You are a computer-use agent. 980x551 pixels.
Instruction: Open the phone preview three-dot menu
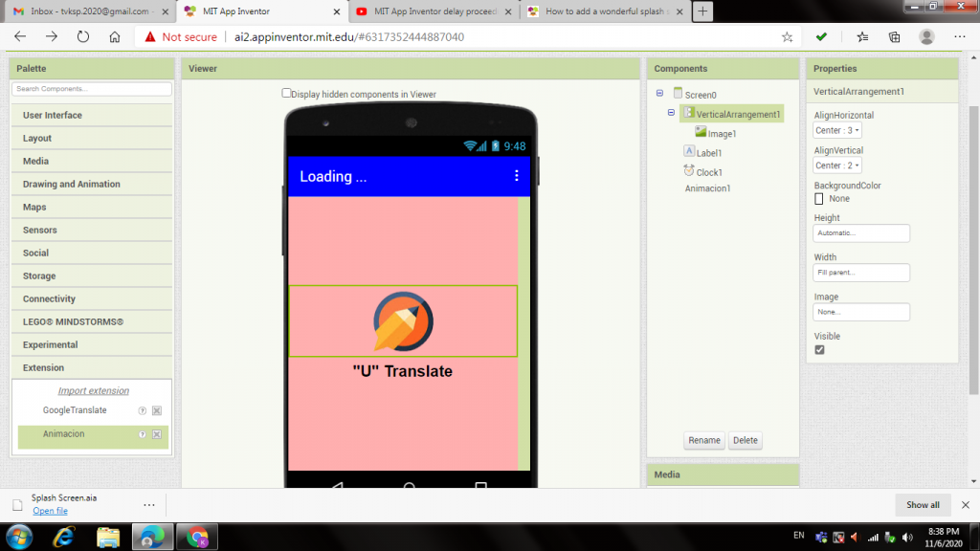tap(516, 176)
